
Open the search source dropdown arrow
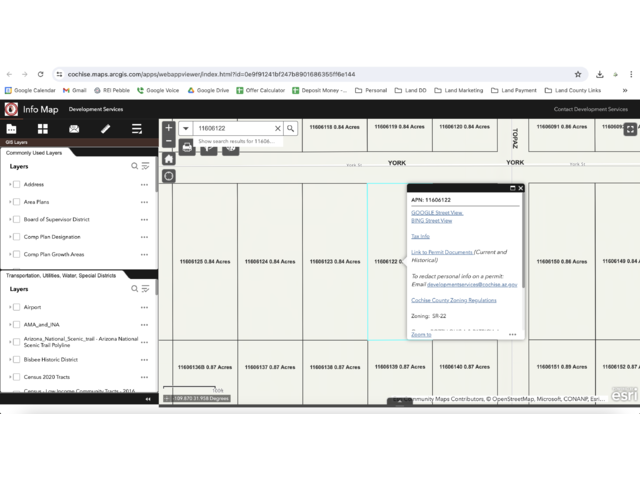point(186,129)
